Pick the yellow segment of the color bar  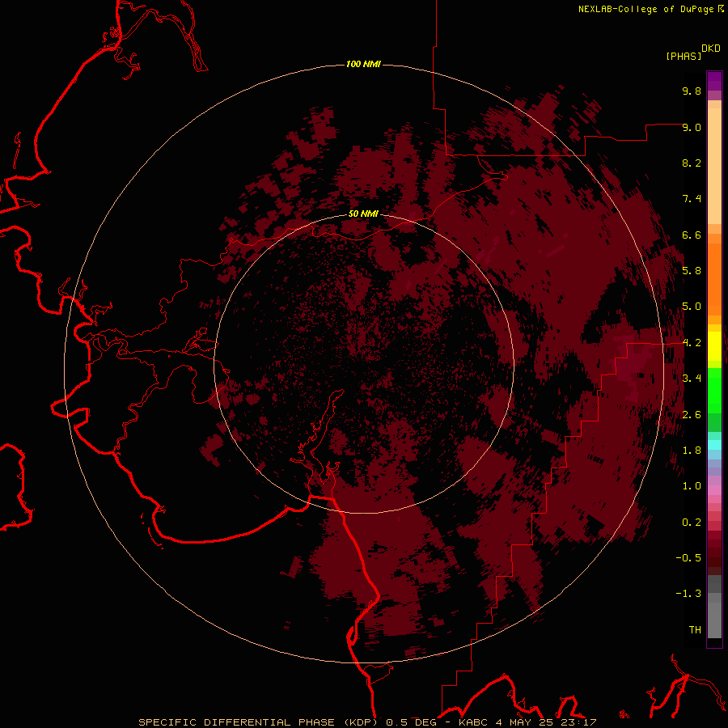pyautogui.click(x=714, y=346)
